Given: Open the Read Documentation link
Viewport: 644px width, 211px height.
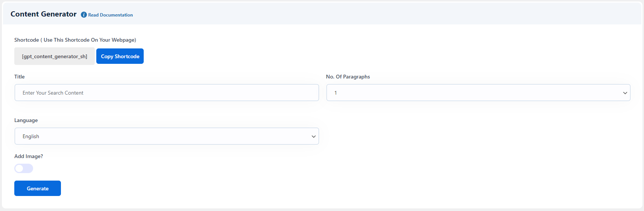Looking at the screenshot, I should pyautogui.click(x=110, y=15).
